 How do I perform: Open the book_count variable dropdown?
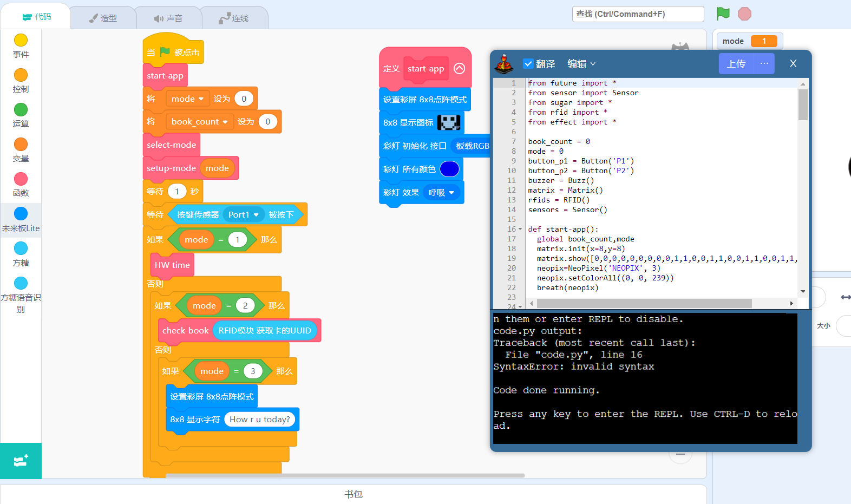199,122
